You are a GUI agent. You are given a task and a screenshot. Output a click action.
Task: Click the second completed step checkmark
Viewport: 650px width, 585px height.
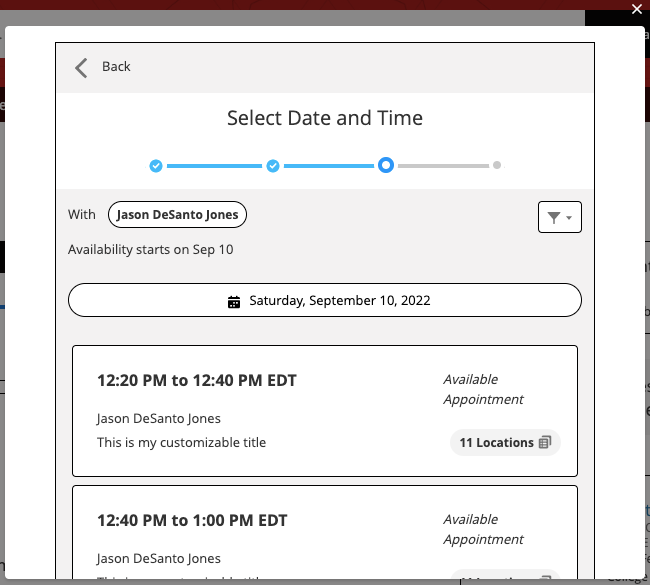pos(273,166)
